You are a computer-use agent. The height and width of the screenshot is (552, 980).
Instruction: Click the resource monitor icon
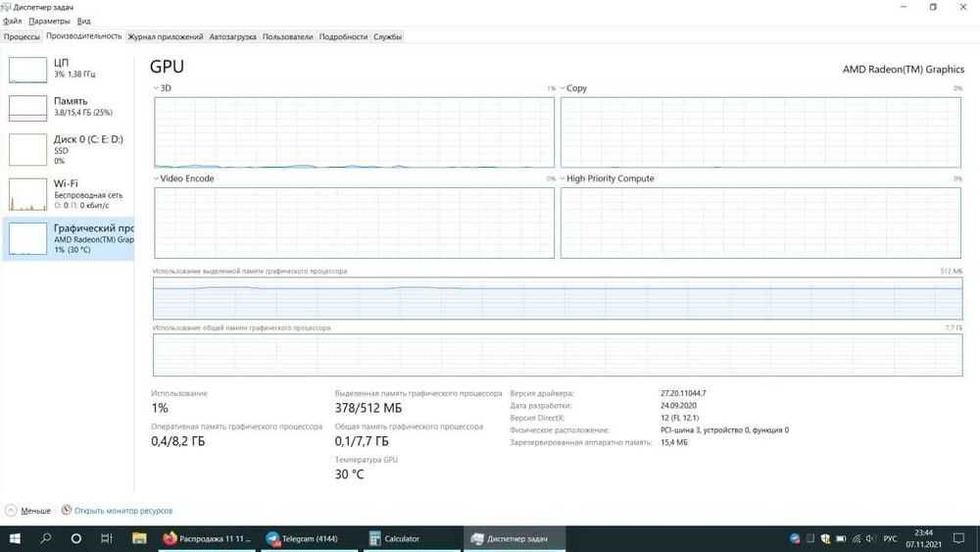[x=67, y=510]
